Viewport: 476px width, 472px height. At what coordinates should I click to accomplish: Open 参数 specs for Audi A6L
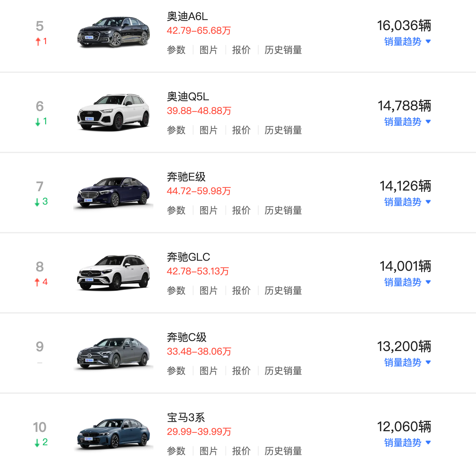pyautogui.click(x=176, y=50)
